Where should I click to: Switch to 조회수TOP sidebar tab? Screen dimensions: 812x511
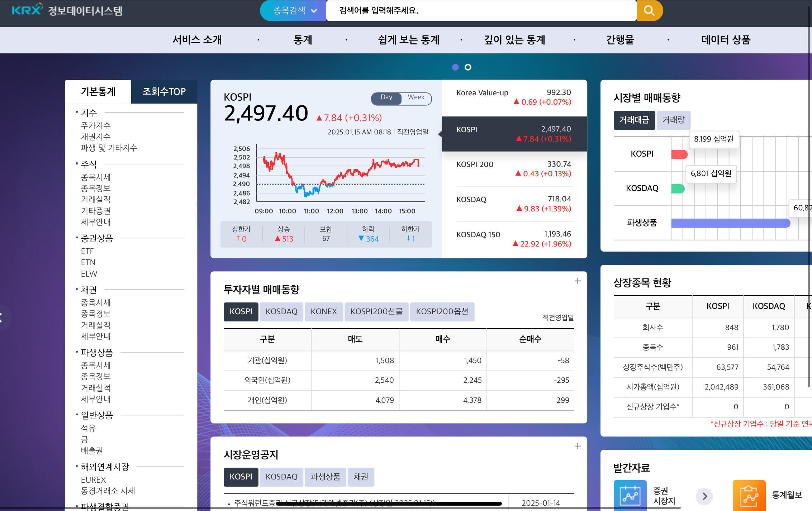(164, 92)
